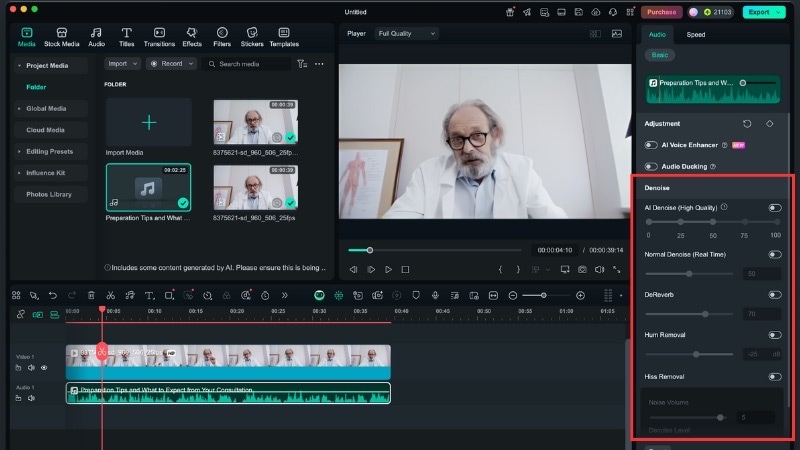Expand more timeline tools chevrons
The width and height of the screenshot is (800, 450).
[285, 295]
